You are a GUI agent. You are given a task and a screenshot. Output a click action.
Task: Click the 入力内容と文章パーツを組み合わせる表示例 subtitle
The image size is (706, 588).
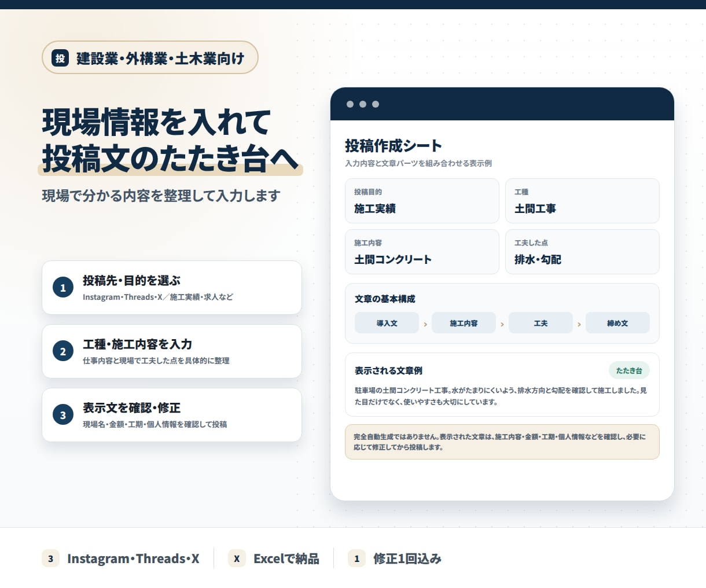[418, 163]
